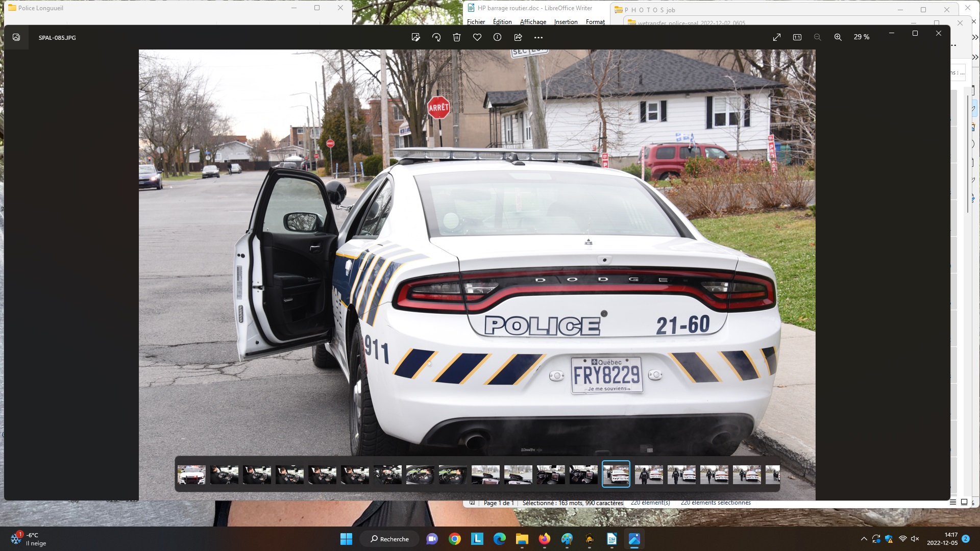The height and width of the screenshot is (551, 980).
Task: Enter full screen with diagonal arrows icon
Action: pos(777,37)
